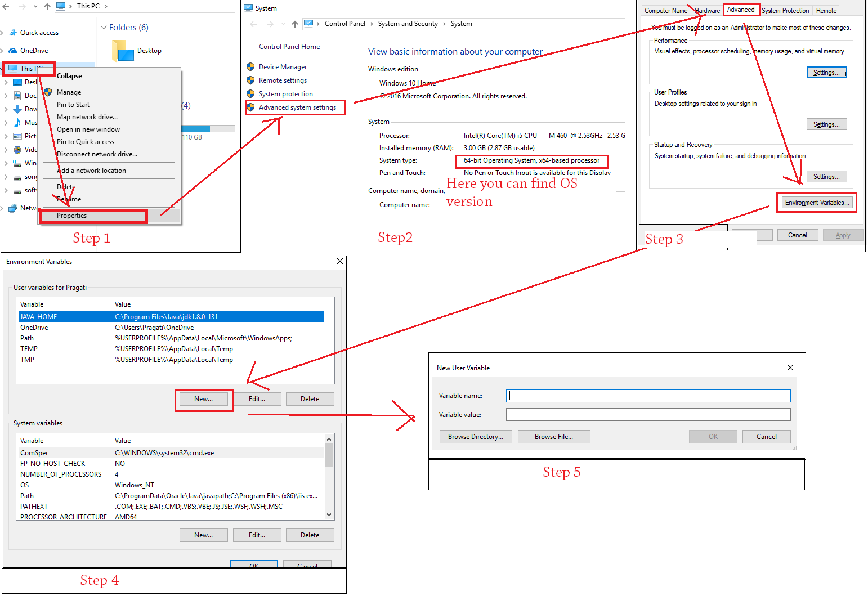Click the Quick access star icon
This screenshot has height=596, width=868.
[13, 33]
